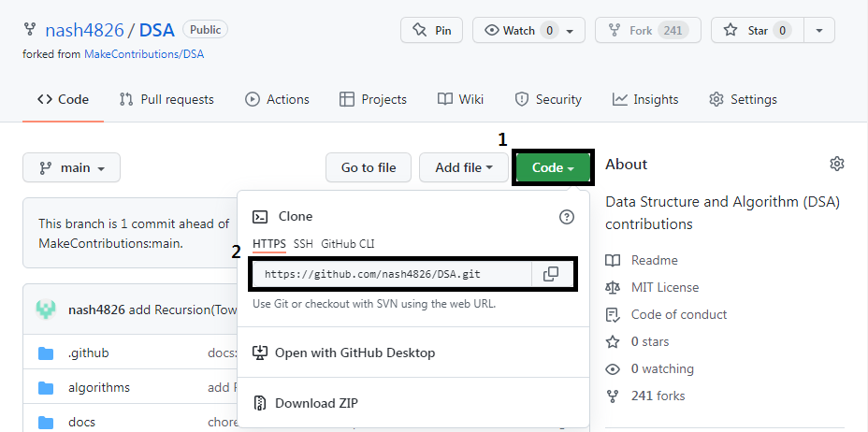This screenshot has width=868, height=432.
Task: Click the clone URL text field
Action: click(x=392, y=274)
